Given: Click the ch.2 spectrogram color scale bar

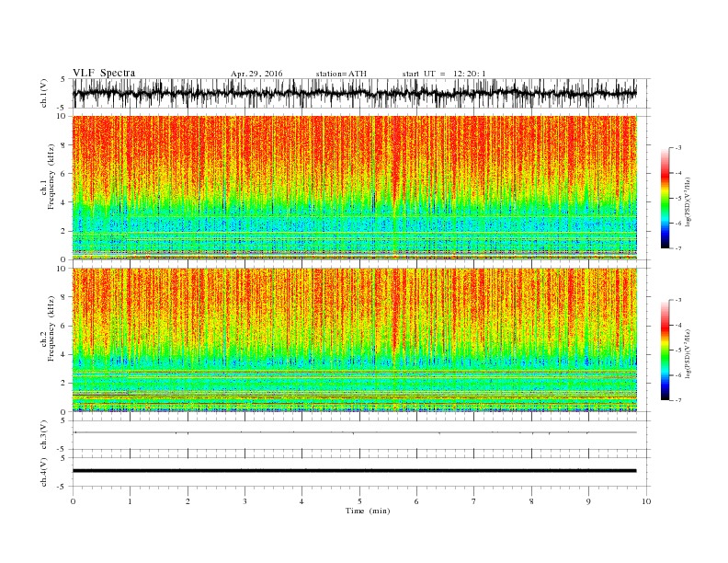Looking at the screenshot, I should pyautogui.click(x=665, y=350).
